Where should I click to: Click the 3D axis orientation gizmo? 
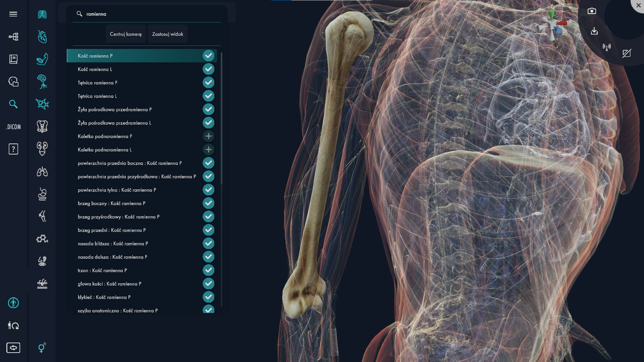(552, 25)
